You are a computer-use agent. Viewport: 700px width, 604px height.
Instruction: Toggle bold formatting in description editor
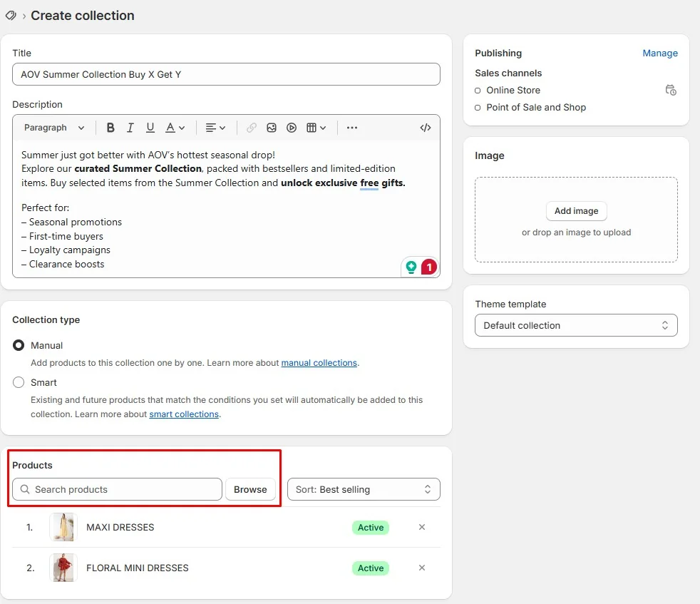point(110,128)
